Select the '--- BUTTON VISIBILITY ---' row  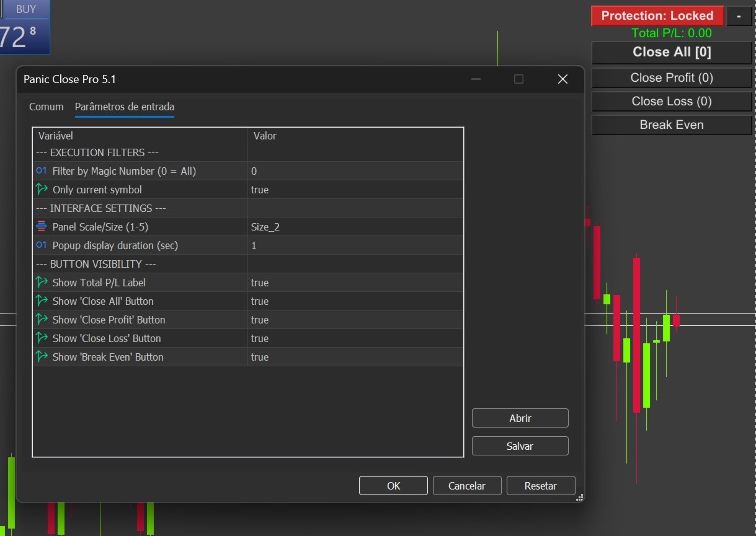click(x=248, y=264)
